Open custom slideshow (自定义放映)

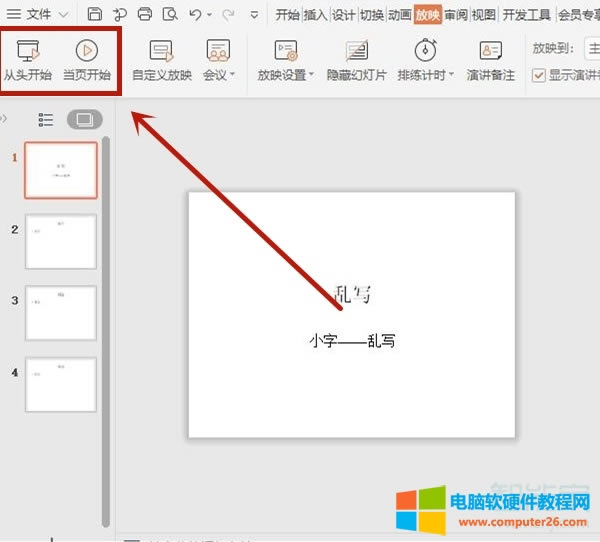[x=161, y=58]
